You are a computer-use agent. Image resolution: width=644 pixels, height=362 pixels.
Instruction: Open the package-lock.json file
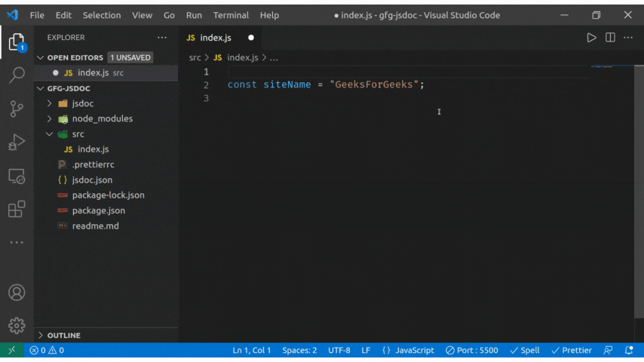click(x=106, y=195)
